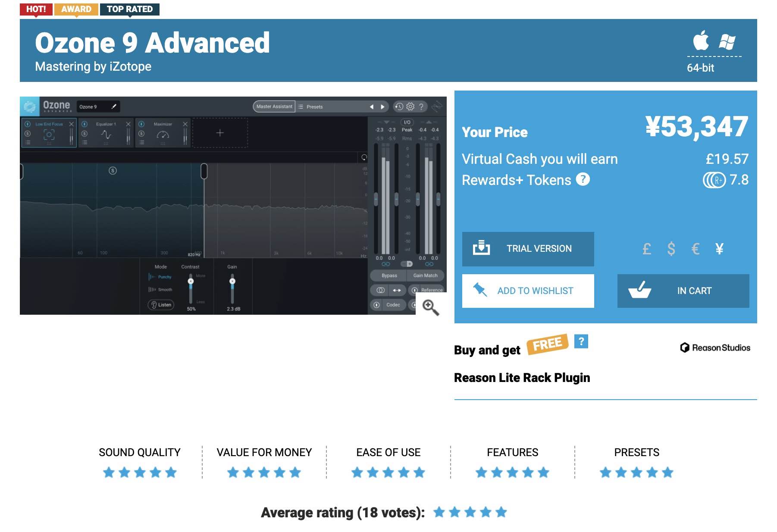Screen dimensions: 777x532
Task: Click the In Cart button
Action: 683,291
